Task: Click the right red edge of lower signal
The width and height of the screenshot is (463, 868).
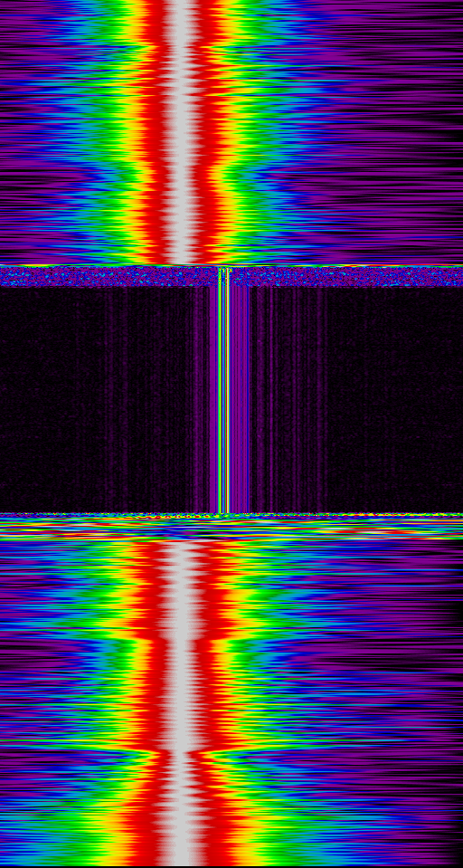Action: click(x=213, y=703)
